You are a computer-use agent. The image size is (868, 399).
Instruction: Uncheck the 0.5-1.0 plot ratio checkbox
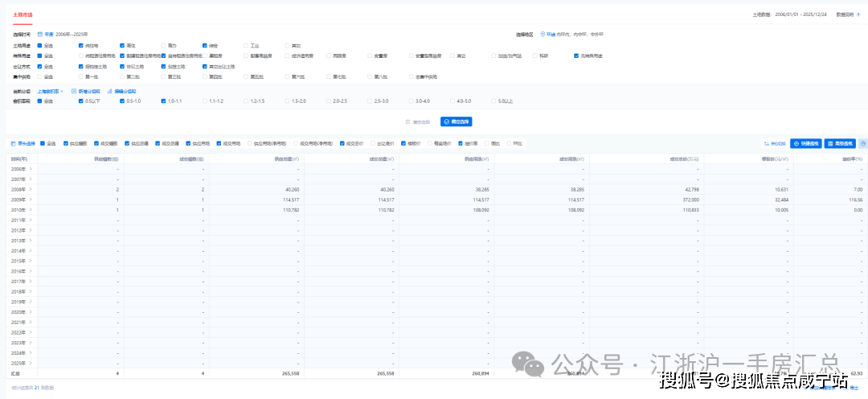point(122,101)
